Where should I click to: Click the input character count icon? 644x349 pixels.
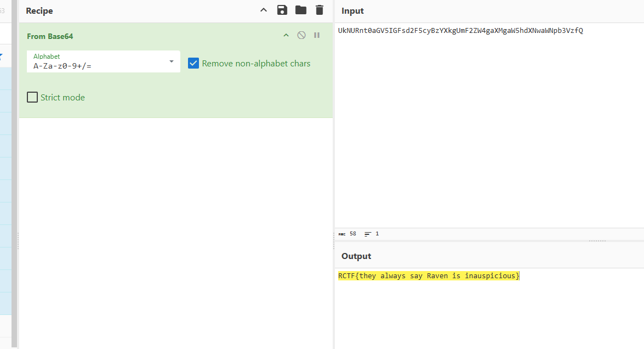342,234
